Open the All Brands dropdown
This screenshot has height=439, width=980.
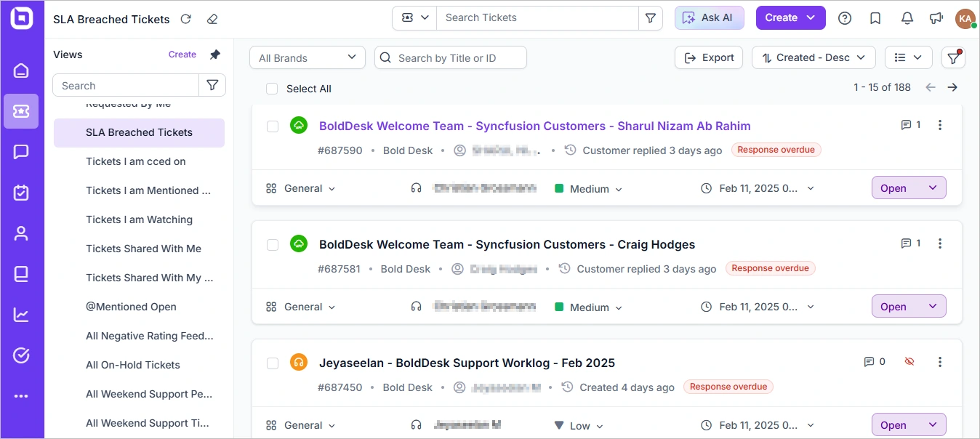[x=308, y=57]
